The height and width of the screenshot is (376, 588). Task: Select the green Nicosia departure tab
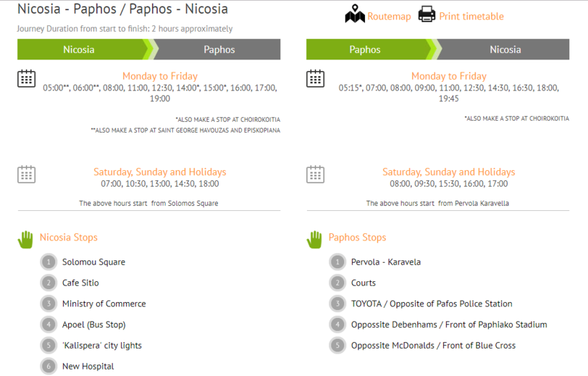pos(83,50)
